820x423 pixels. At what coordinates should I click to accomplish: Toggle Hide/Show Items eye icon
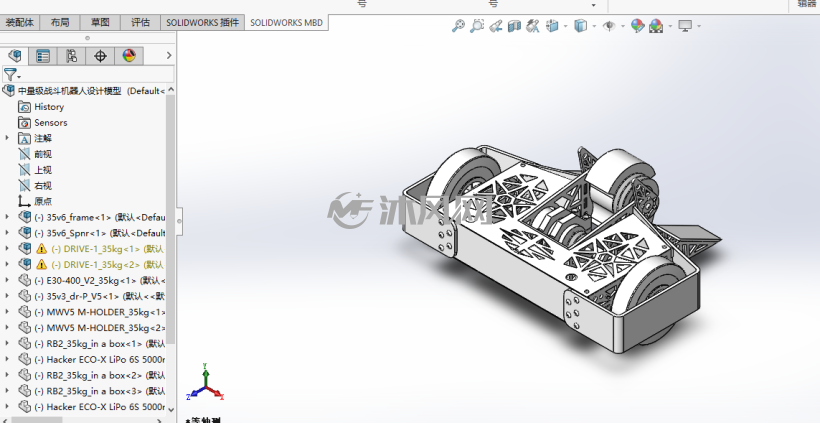pyautogui.click(x=609, y=26)
